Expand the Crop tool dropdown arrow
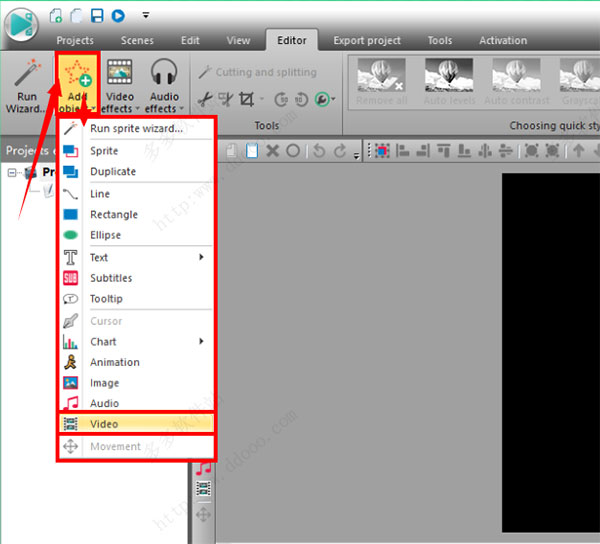 coord(262,99)
